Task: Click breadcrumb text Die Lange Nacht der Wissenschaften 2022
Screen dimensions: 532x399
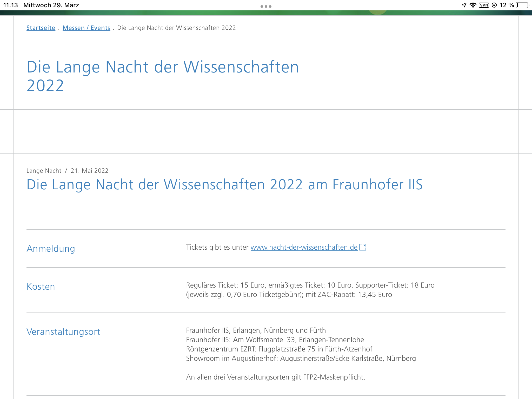Action: pos(176,28)
